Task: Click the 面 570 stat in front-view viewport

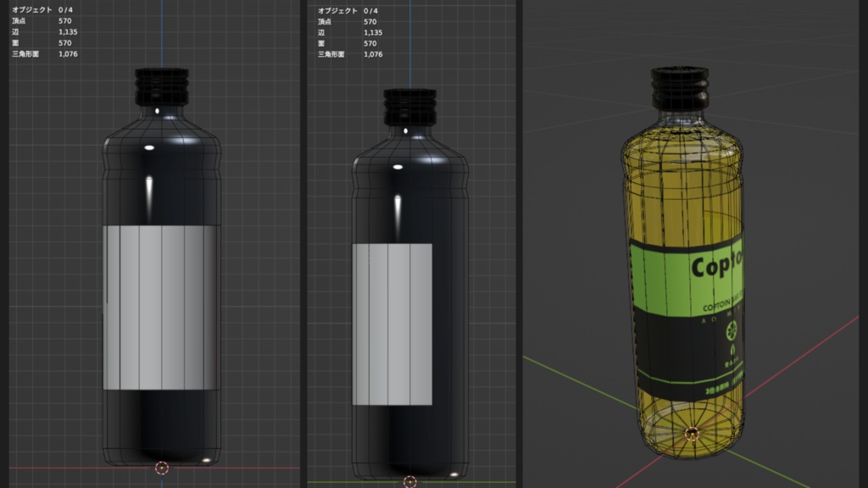Action: tap(42, 43)
